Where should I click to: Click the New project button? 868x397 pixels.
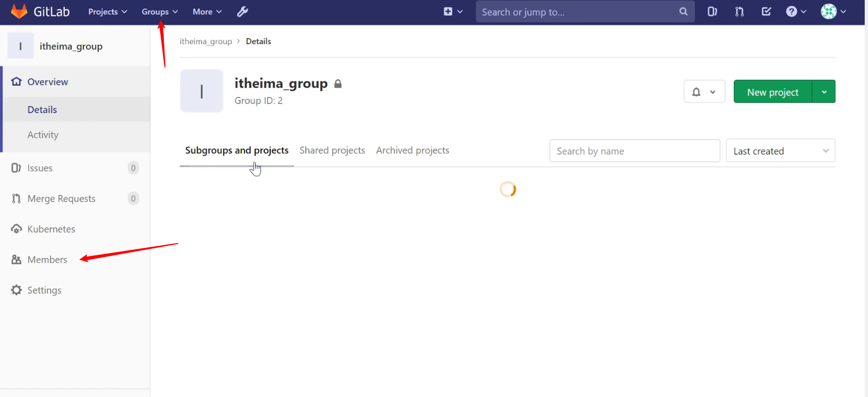(773, 92)
